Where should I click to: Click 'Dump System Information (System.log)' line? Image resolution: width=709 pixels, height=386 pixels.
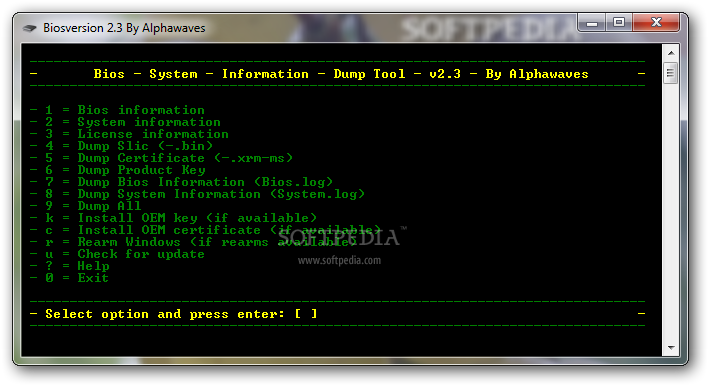(x=197, y=194)
